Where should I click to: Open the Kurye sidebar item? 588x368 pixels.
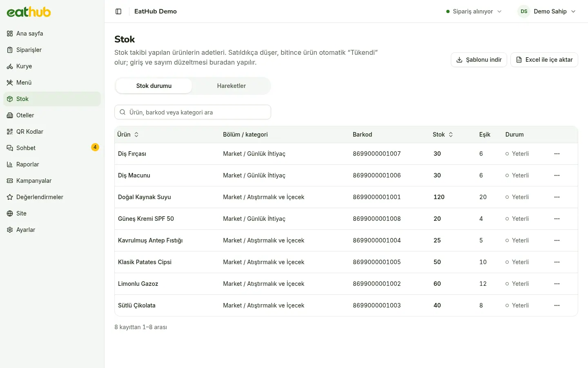(52, 66)
